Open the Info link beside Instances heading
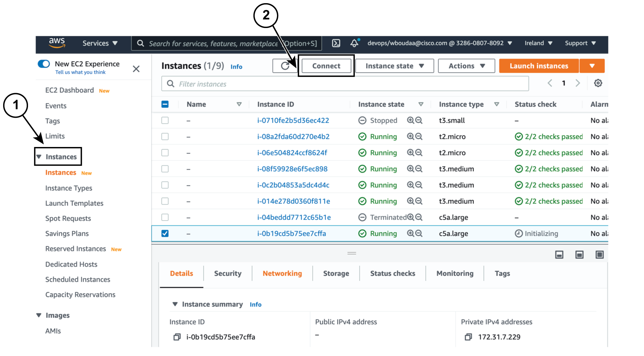 pos(236,67)
